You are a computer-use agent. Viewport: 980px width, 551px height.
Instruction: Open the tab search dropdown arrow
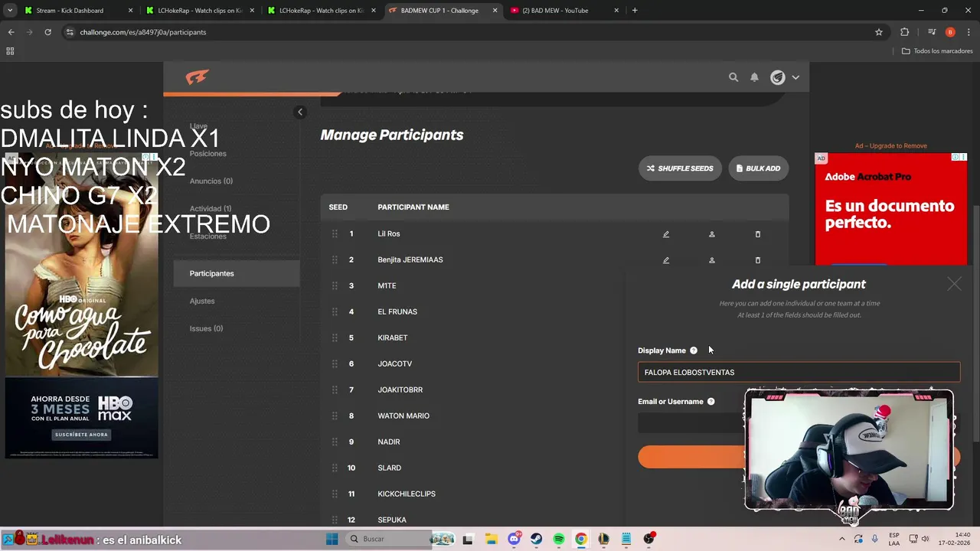(9, 11)
